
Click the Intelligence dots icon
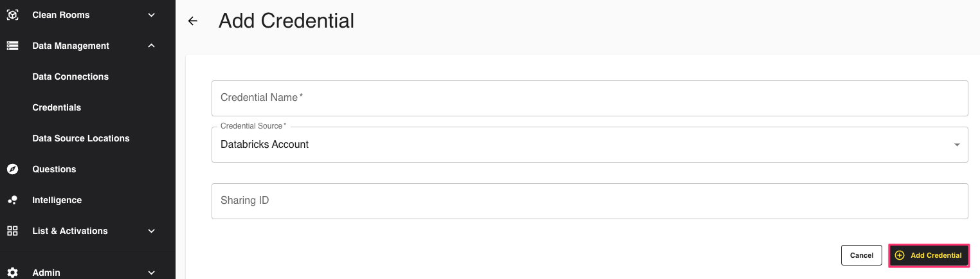[12, 200]
